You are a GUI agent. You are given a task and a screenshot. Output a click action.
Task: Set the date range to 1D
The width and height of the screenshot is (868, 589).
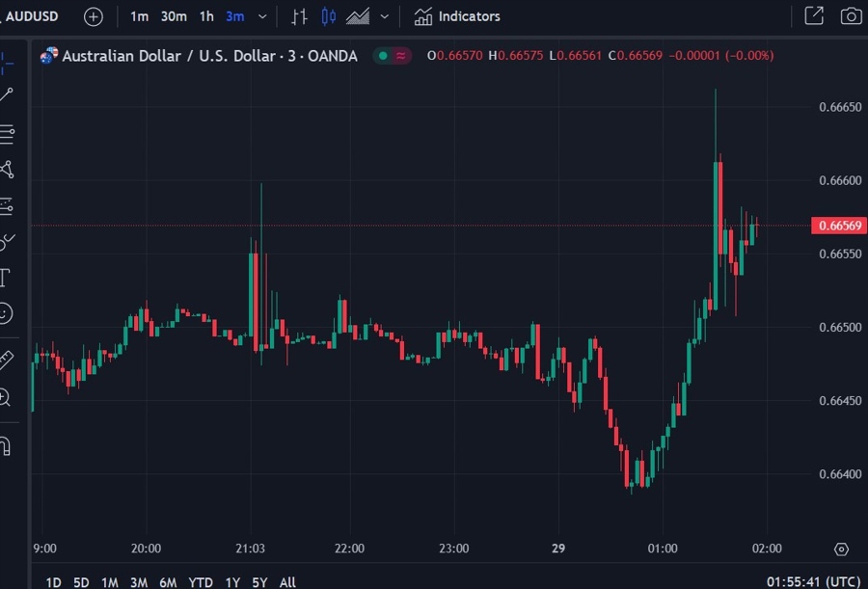point(53,582)
